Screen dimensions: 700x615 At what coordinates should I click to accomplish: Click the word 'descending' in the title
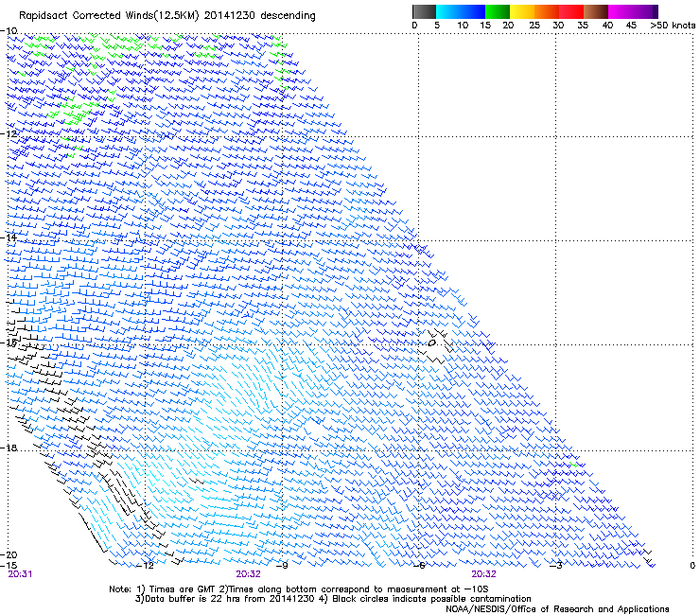(288, 16)
